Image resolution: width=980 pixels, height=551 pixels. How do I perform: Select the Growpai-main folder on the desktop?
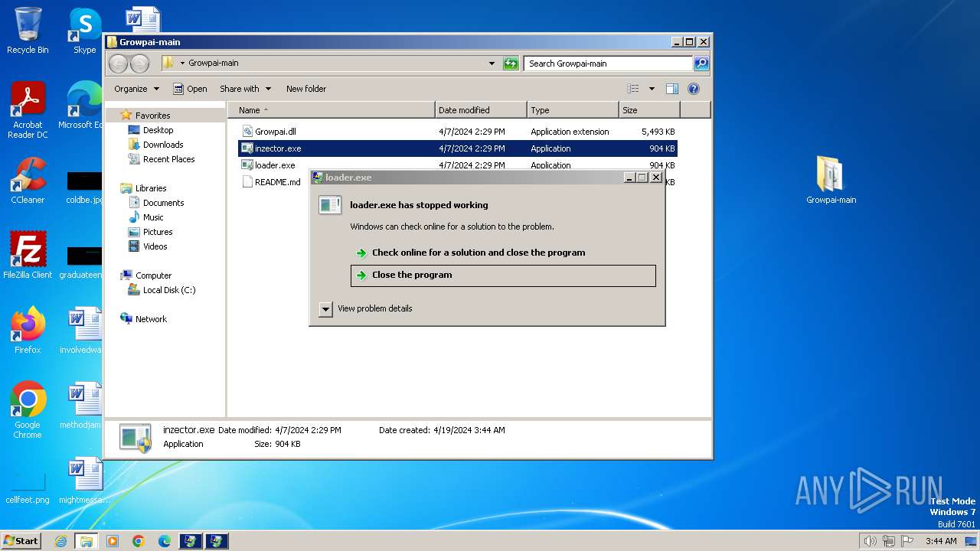tap(831, 180)
